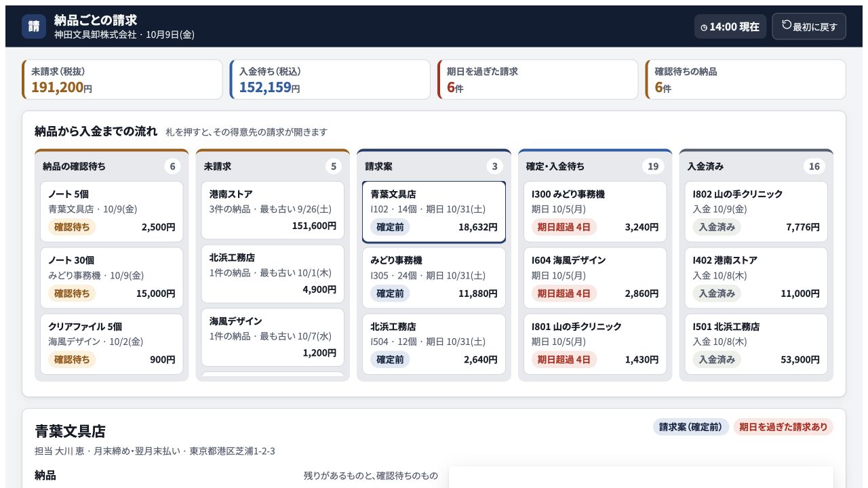Click the 納品ごとの請求 page title
The image size is (868, 488).
(96, 20)
